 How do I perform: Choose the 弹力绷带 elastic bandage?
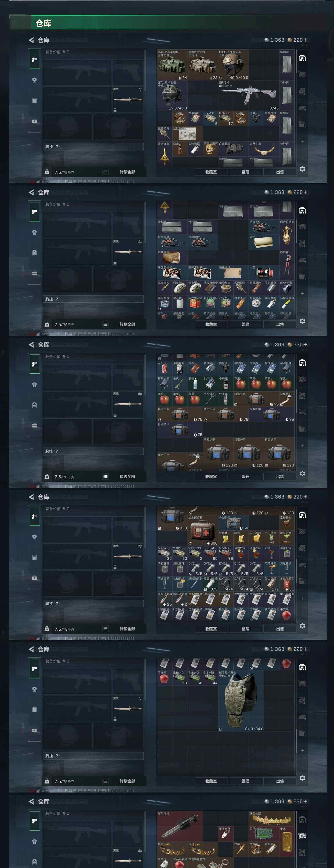coord(272,584)
